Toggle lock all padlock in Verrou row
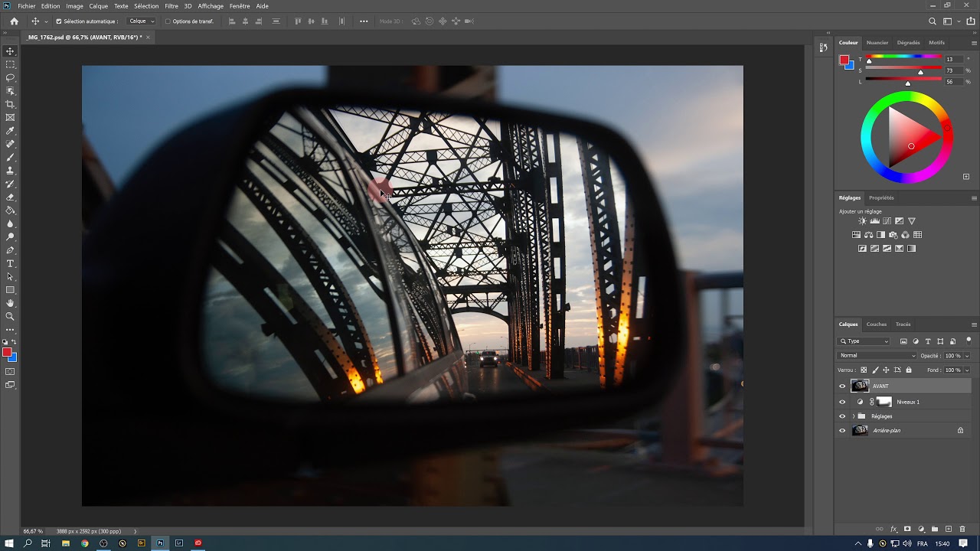980x551 pixels. (909, 370)
